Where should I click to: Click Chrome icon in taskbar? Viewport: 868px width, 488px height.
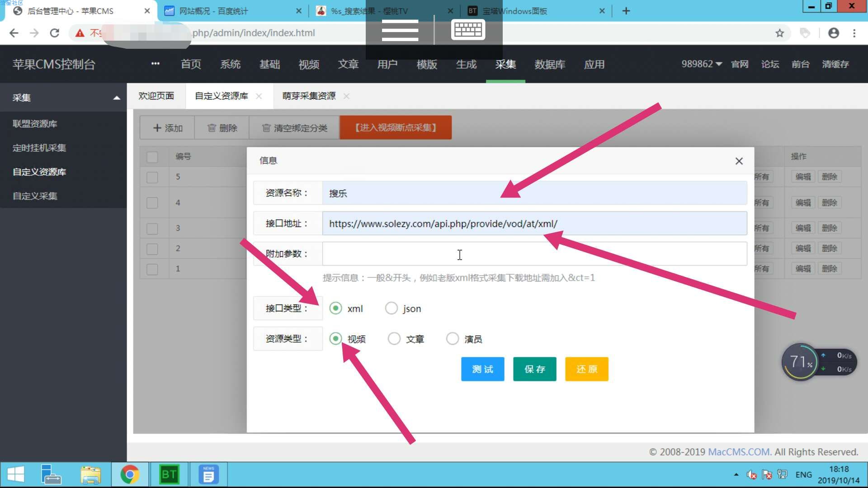pyautogui.click(x=130, y=474)
